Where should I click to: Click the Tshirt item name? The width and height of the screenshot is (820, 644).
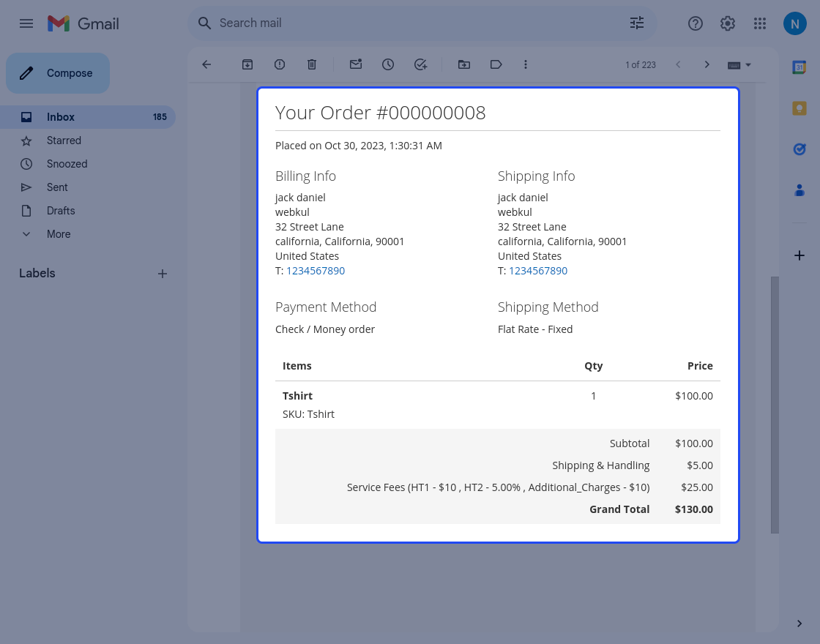tap(297, 396)
